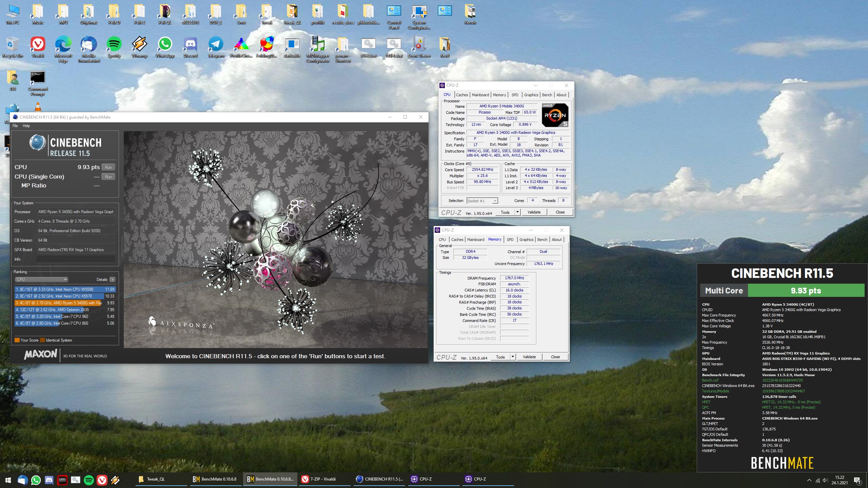Image resolution: width=868 pixels, height=488 pixels.
Task: Open the taskbar volume icon
Action: click(x=825, y=480)
